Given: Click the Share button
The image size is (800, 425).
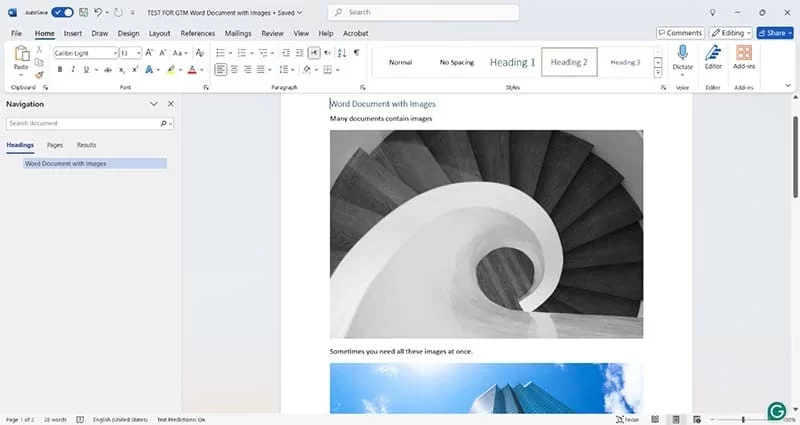Looking at the screenshot, I should 775,33.
